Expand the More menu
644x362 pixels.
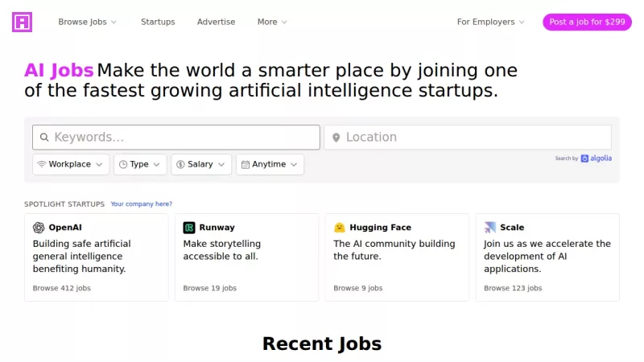272,23
